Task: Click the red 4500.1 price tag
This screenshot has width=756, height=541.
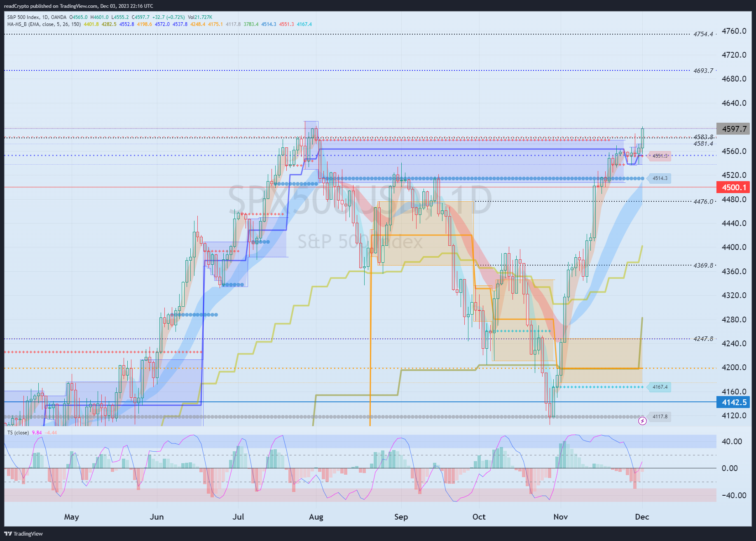Action: pos(733,187)
